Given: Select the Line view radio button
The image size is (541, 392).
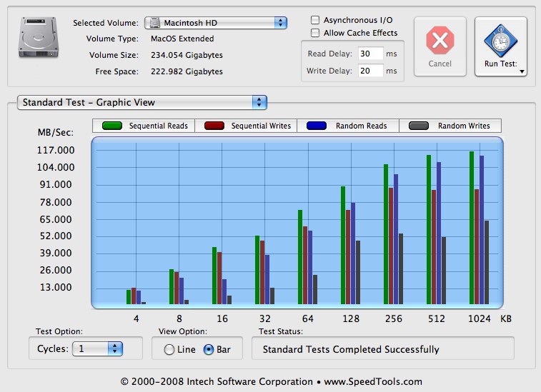Looking at the screenshot, I should [x=169, y=350].
